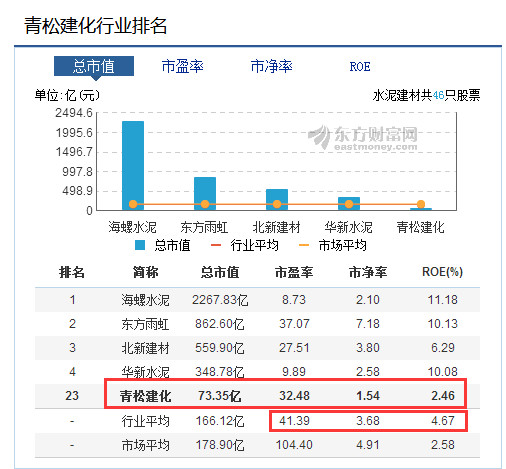The image size is (506, 469).
Task: Click the red 行业平均 legend line
Action: click(216, 245)
